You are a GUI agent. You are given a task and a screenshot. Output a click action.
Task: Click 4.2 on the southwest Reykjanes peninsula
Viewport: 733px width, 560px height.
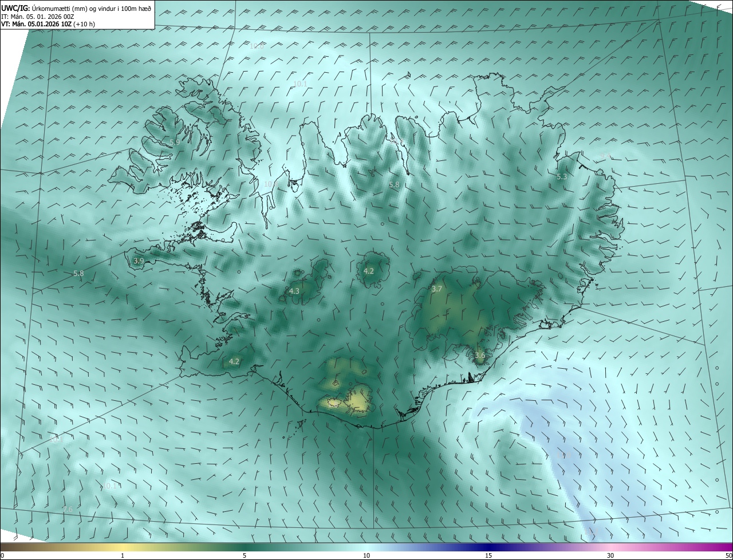click(x=234, y=361)
